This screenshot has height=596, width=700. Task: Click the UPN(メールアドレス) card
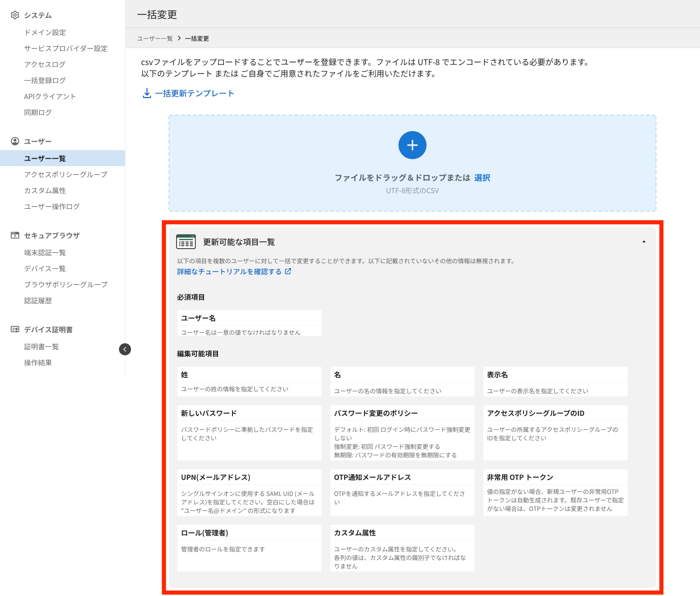click(x=249, y=492)
